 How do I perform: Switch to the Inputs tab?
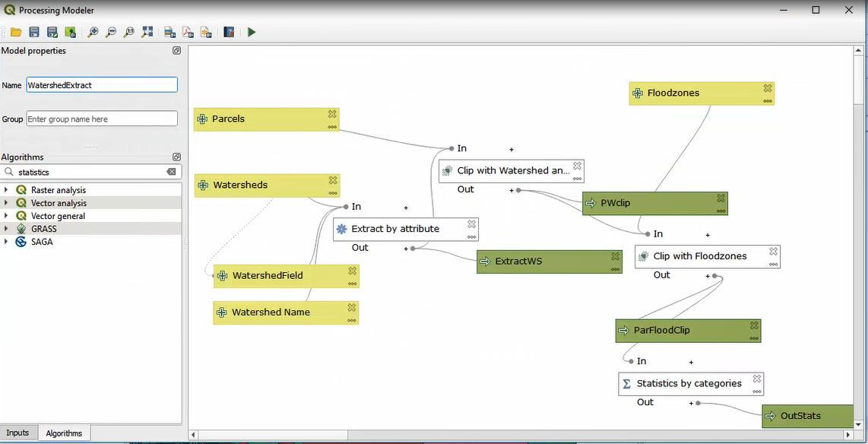pyautogui.click(x=17, y=433)
